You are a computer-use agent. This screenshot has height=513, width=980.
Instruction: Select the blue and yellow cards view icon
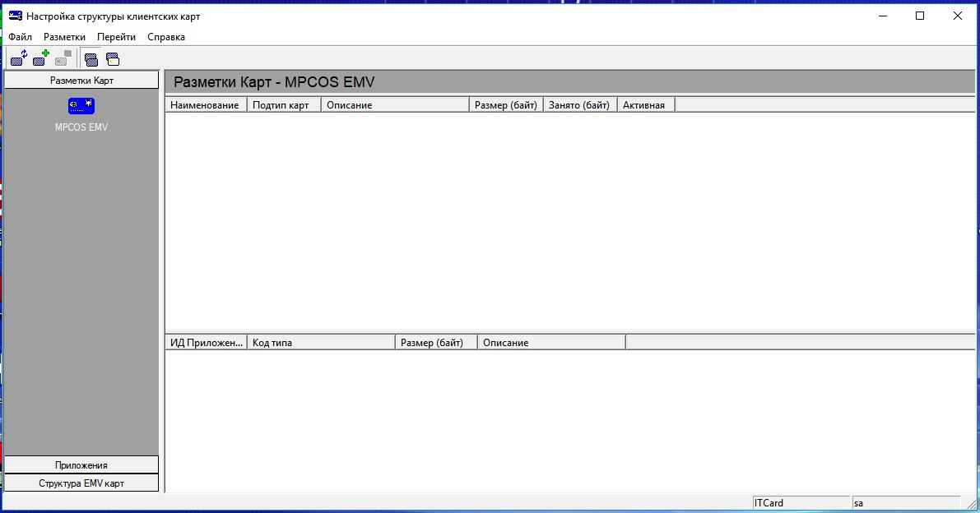(x=113, y=59)
